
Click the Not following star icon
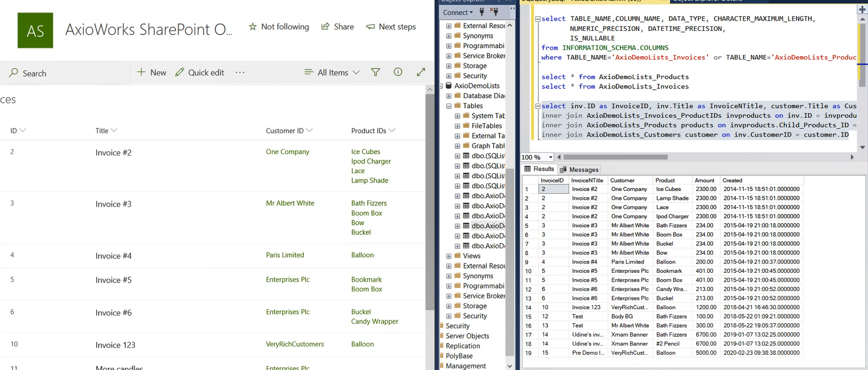[x=253, y=26]
